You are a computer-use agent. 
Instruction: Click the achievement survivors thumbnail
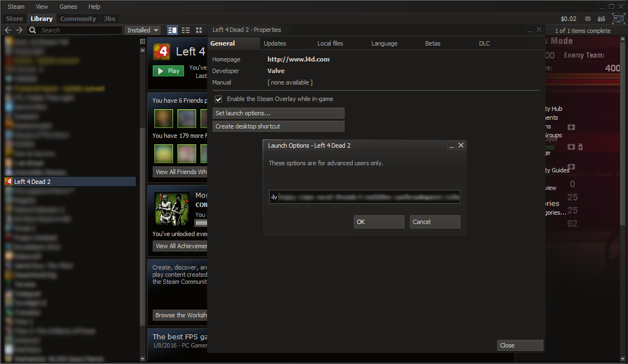[172, 209]
